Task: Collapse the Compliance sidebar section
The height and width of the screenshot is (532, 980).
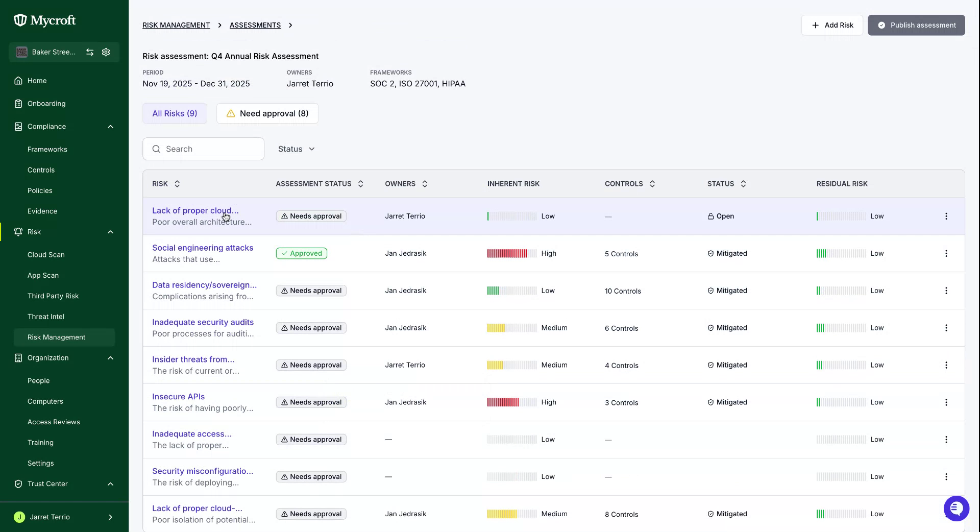Action: pyautogui.click(x=110, y=127)
